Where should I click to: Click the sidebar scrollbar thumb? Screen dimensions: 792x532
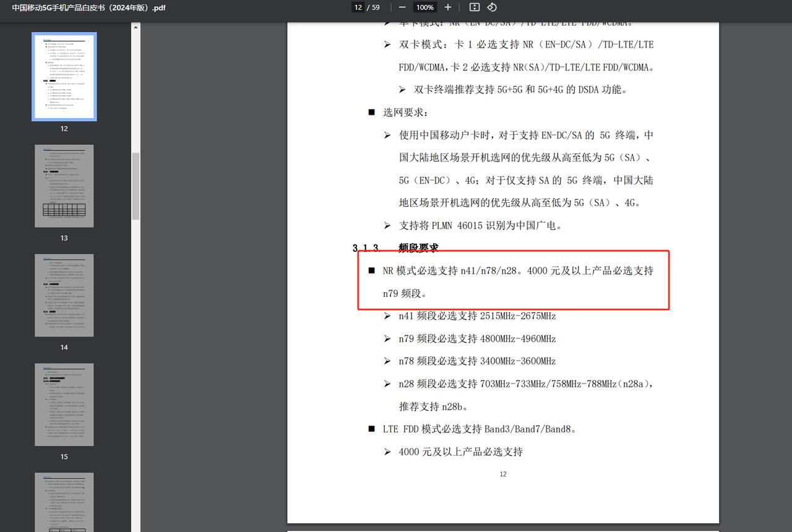(136, 186)
